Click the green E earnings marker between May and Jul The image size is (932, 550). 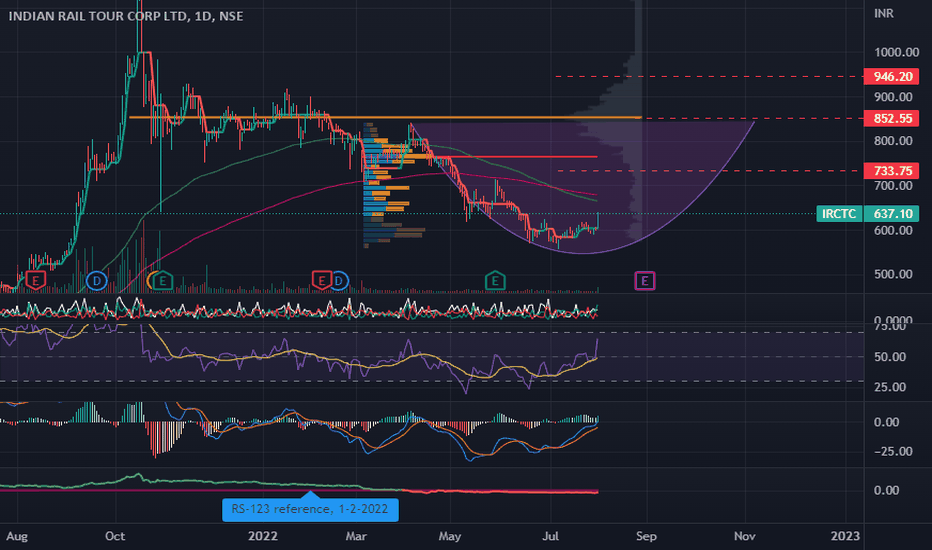(x=495, y=280)
